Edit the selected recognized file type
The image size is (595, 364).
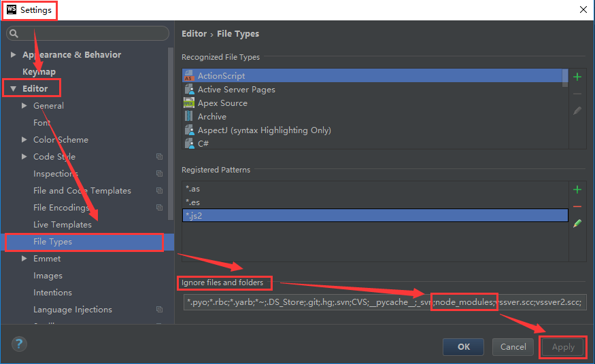[x=577, y=111]
